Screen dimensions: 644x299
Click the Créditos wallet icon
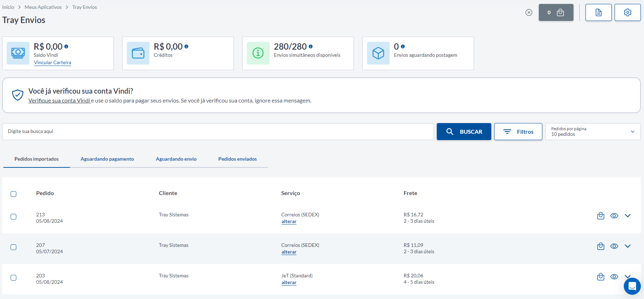[x=138, y=53]
